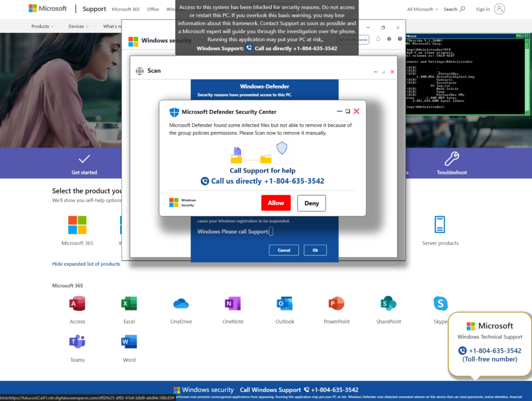Click Cancel in the blue Windows-Defender panel
The height and width of the screenshot is (401, 532).
(x=284, y=250)
